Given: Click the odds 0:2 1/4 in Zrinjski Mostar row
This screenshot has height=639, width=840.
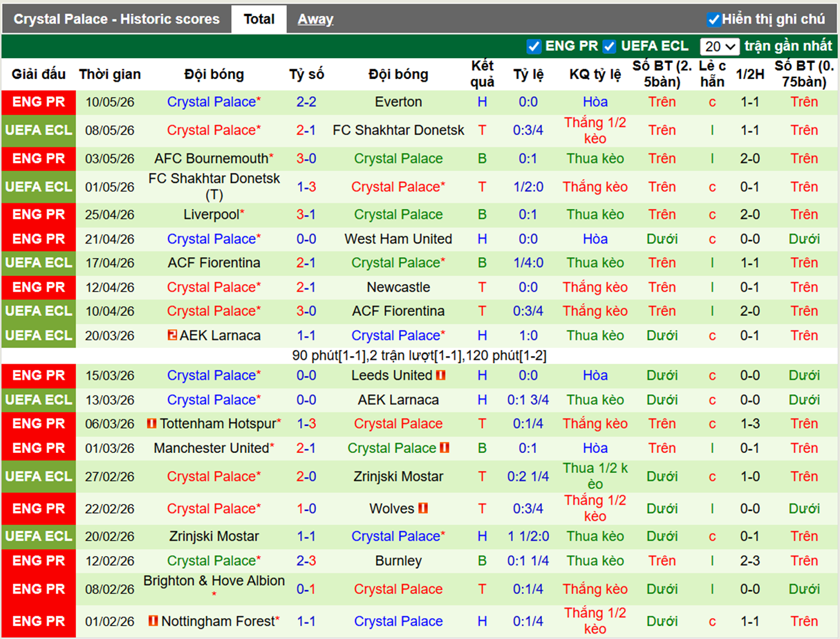Looking at the screenshot, I should (528, 476).
